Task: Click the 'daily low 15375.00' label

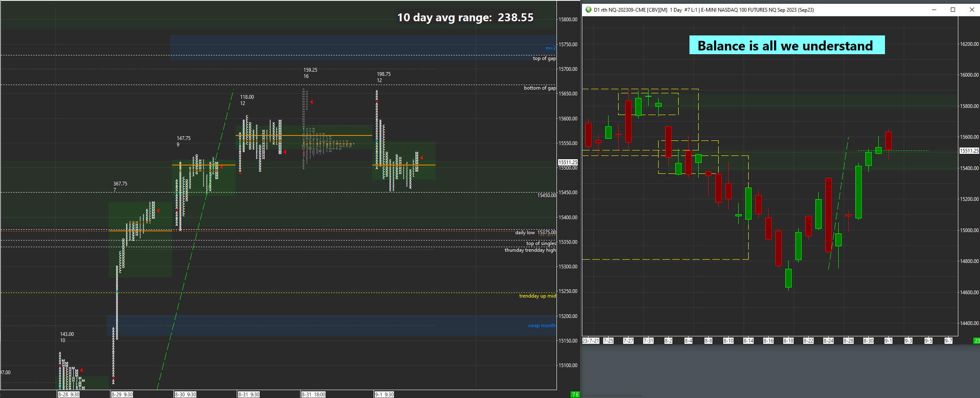Action: 535,233
